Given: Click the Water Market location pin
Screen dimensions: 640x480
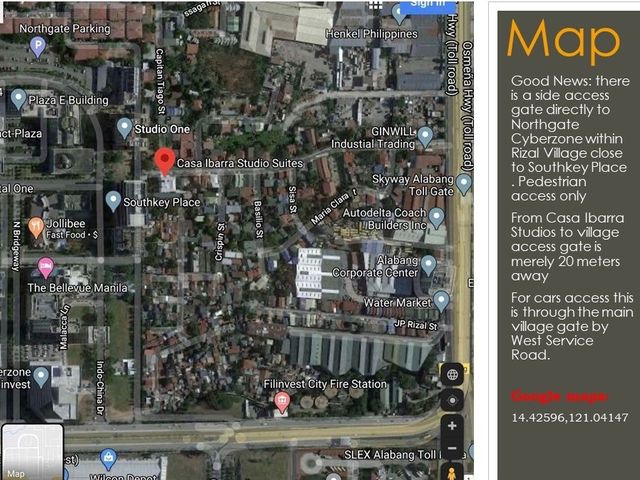Looking at the screenshot, I should [441, 301].
